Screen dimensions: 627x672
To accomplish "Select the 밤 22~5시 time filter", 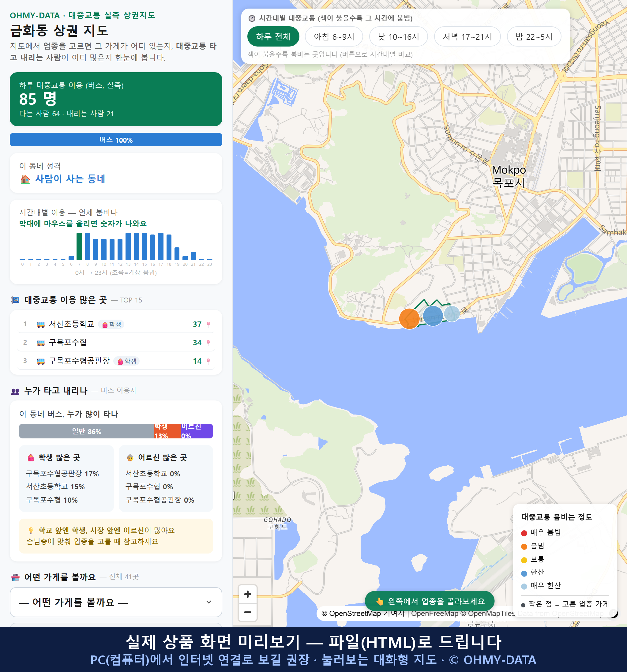I will point(534,36).
